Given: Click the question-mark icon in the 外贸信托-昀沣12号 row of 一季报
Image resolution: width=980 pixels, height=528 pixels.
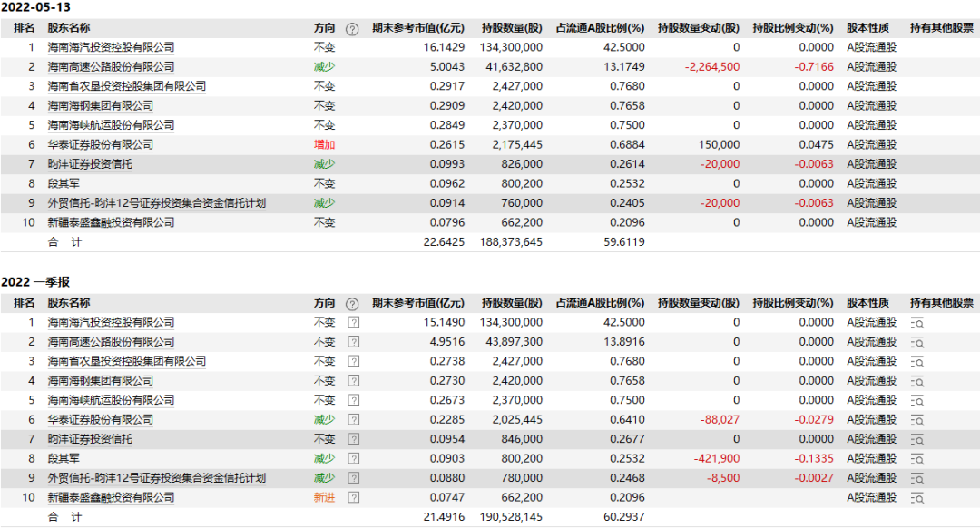Looking at the screenshot, I should point(354,478).
